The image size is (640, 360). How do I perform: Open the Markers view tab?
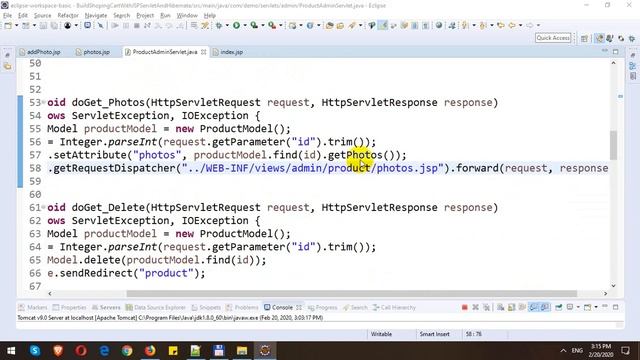coord(33,307)
